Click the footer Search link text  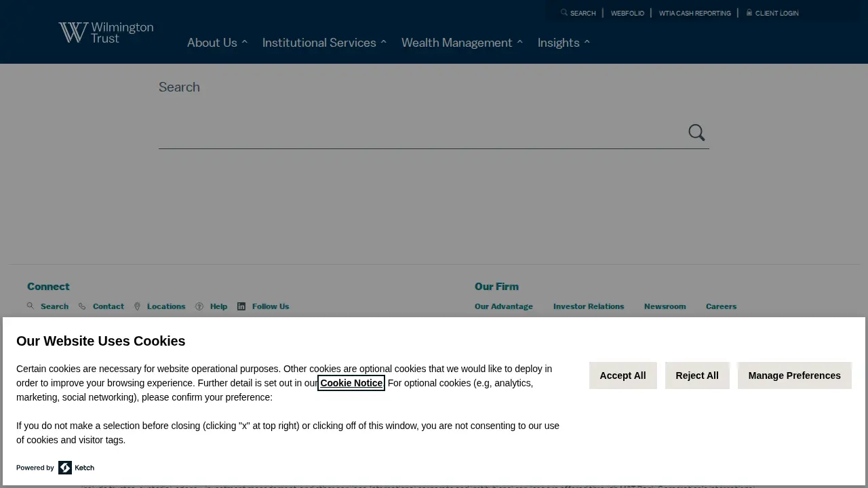tap(54, 306)
